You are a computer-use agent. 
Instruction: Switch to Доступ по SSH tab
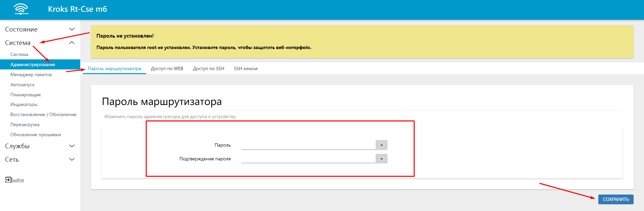click(209, 68)
